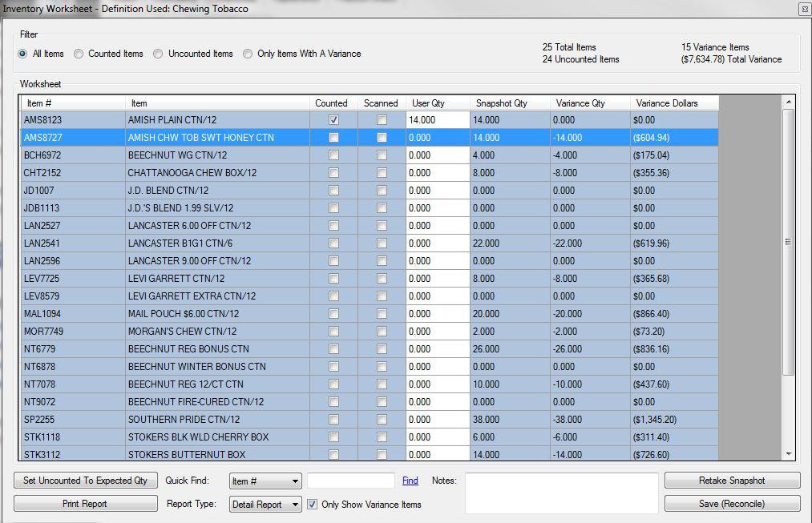The height and width of the screenshot is (523, 812).
Task: Sort by the Variance Qty column header
Action: [590, 103]
